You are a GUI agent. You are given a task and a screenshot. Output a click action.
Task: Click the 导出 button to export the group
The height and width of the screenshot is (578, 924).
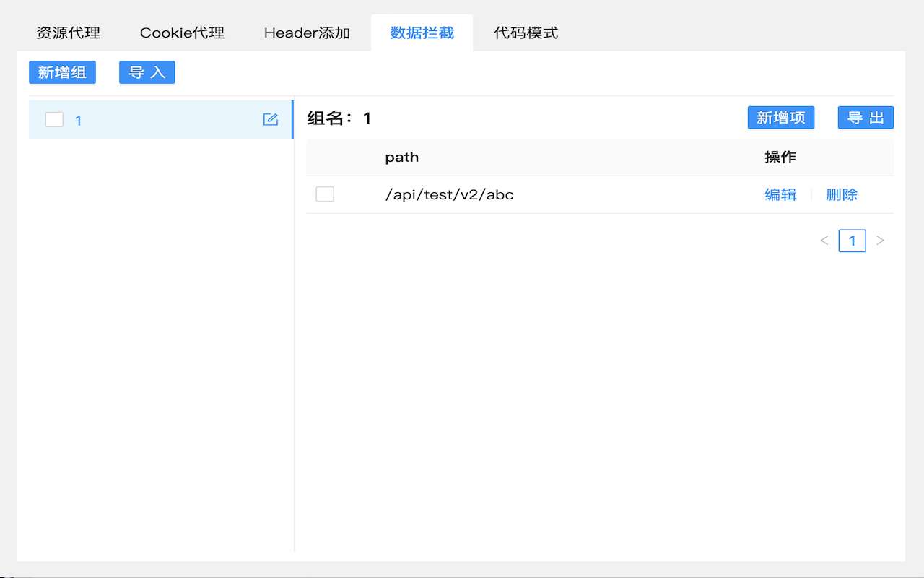(x=866, y=117)
